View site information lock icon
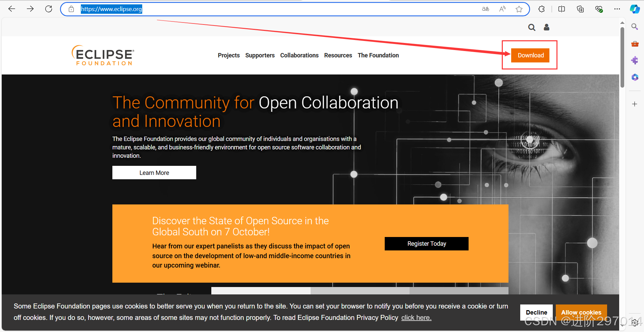The height and width of the screenshot is (332, 644). [71, 9]
